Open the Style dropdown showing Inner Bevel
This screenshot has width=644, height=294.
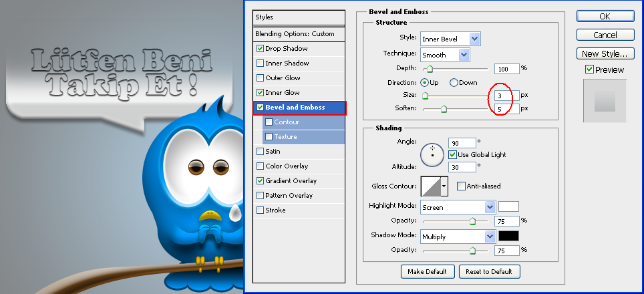coord(450,39)
